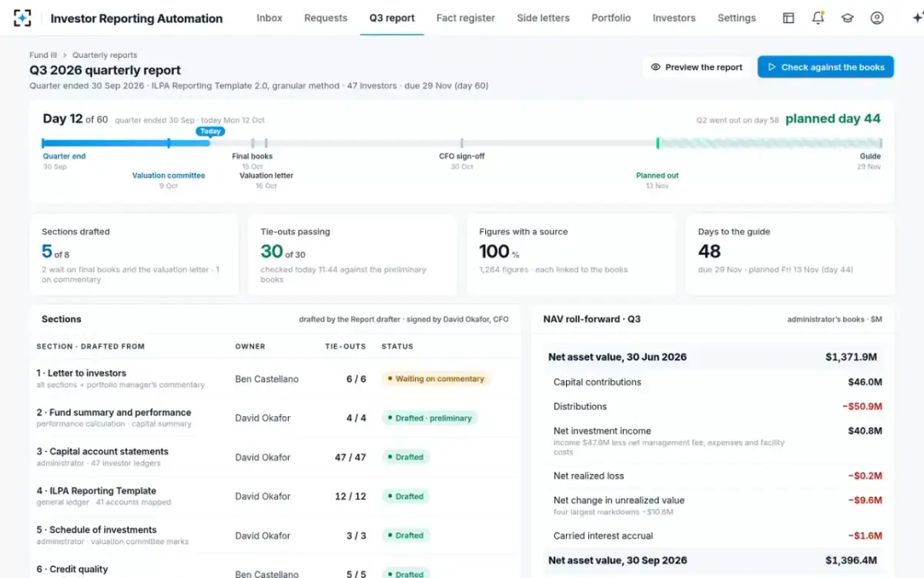Click the Distributions line item
Screen dimensions: 924x578
[712, 406]
